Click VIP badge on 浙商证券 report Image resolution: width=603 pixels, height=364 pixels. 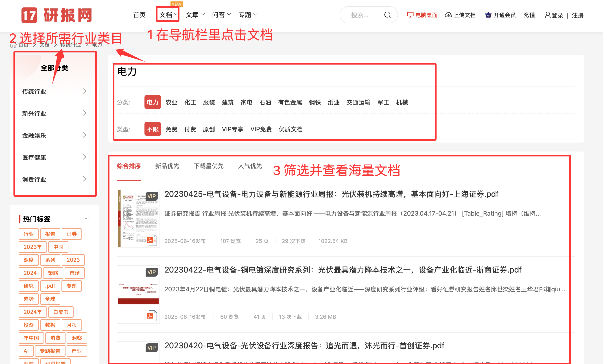(x=151, y=272)
